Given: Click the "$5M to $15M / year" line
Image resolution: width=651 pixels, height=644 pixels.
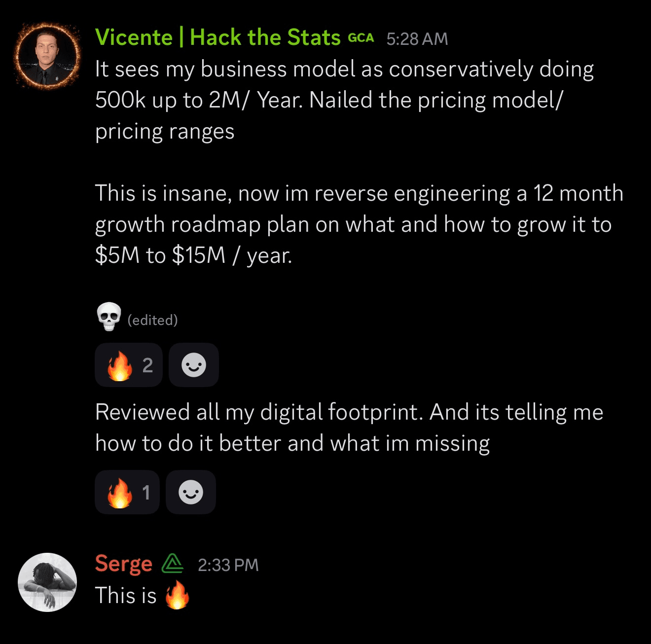Looking at the screenshot, I should tap(193, 255).
